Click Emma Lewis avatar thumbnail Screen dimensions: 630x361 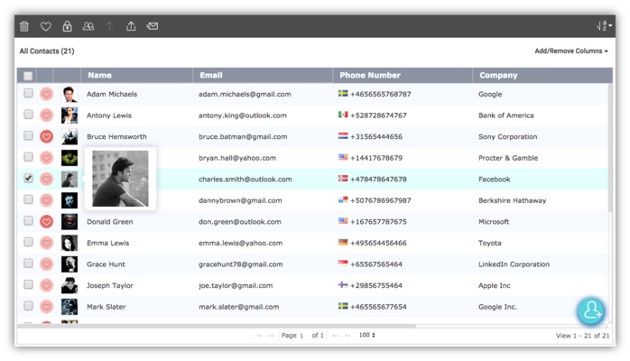[x=70, y=243]
